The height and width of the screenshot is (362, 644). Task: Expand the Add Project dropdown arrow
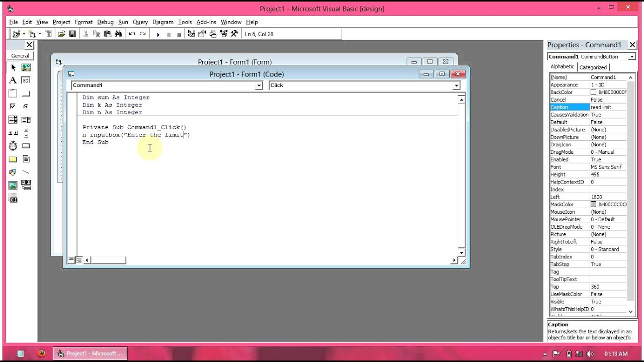pos(24,34)
